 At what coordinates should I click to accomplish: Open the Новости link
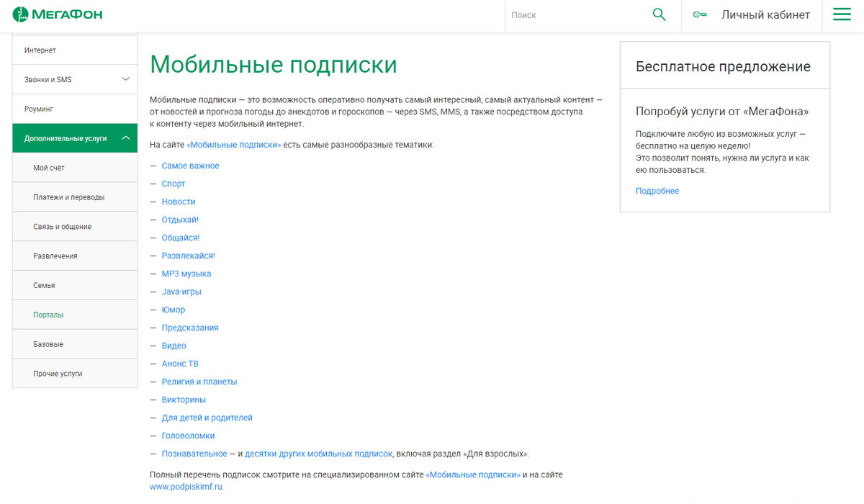179,202
